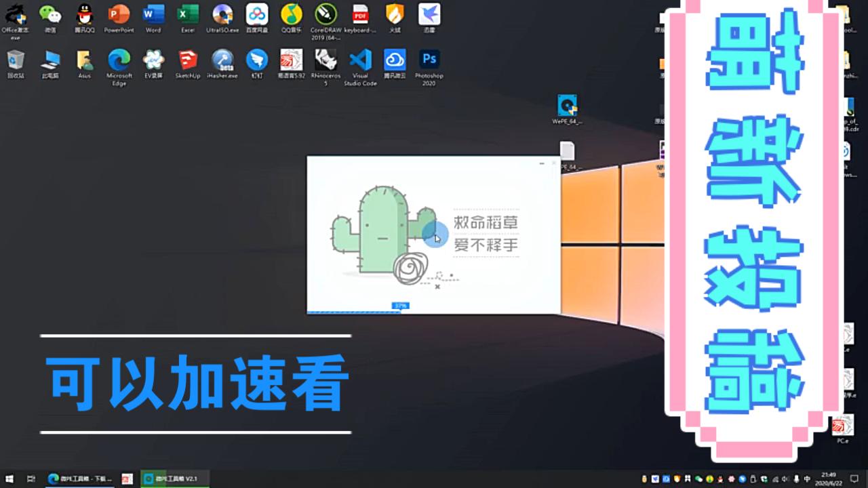868x488 pixels.
Task: Open CorelDRAW 2019 shortcut
Action: point(326,21)
